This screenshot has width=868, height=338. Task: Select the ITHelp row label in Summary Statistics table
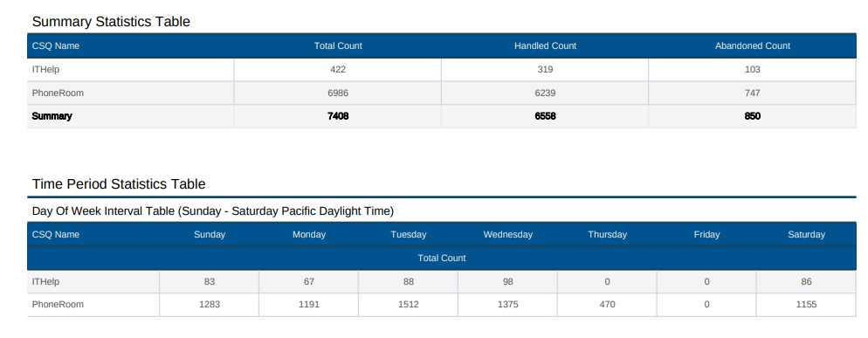(x=45, y=70)
